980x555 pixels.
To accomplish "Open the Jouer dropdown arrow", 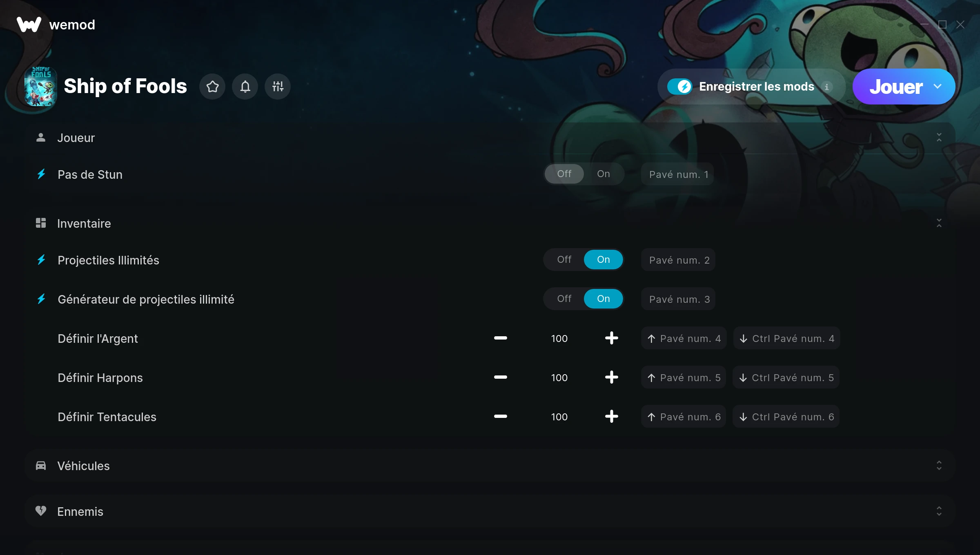I will tap(938, 87).
